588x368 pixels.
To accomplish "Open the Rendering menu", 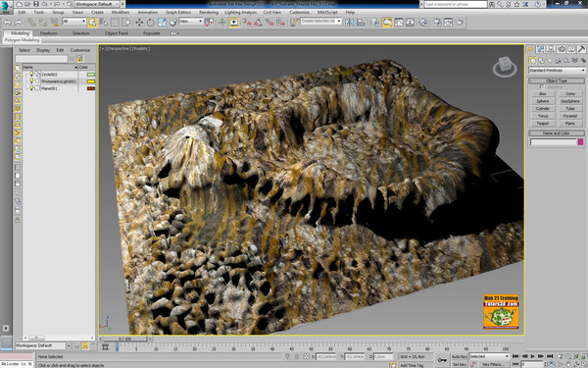I will 209,12.
